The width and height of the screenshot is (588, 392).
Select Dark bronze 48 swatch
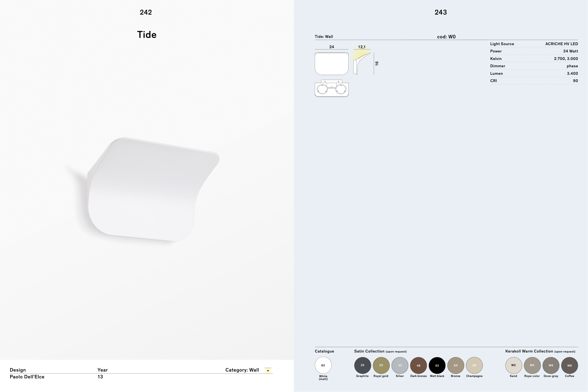pos(418,365)
